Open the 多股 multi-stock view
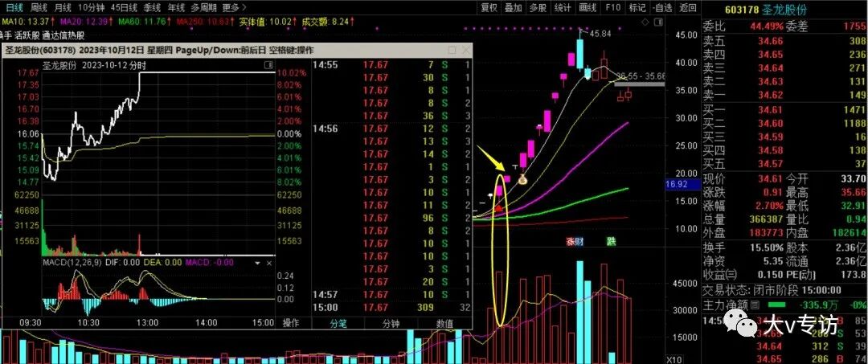Viewport: 868px width, 364px height. [538, 7]
